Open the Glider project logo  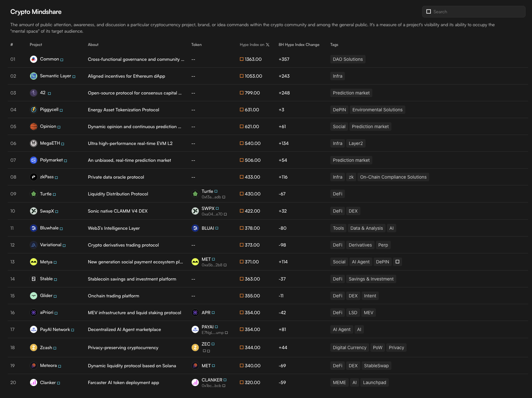coord(34,296)
